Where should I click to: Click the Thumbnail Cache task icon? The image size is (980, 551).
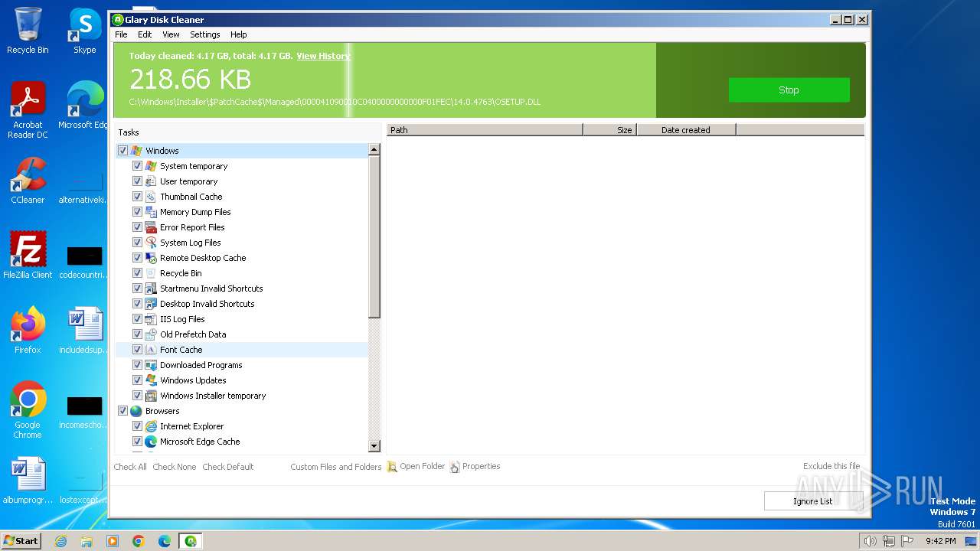151,197
